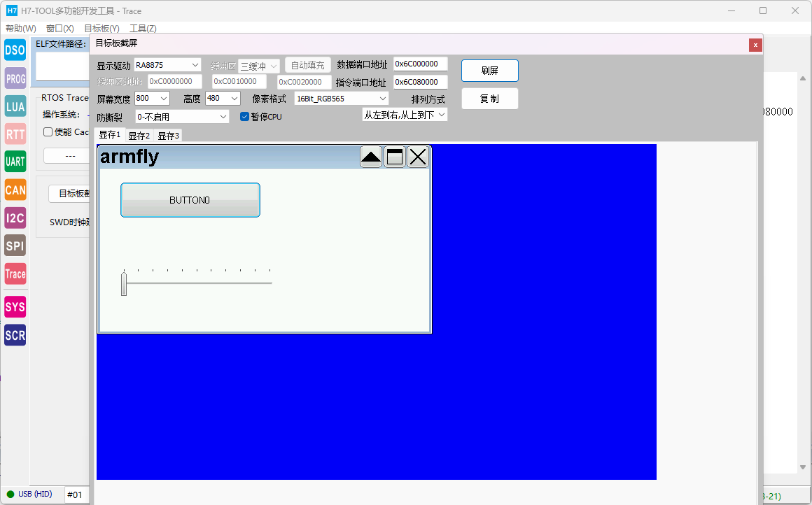Select the PROG programmer icon
The width and height of the screenshot is (812, 505).
15,78
